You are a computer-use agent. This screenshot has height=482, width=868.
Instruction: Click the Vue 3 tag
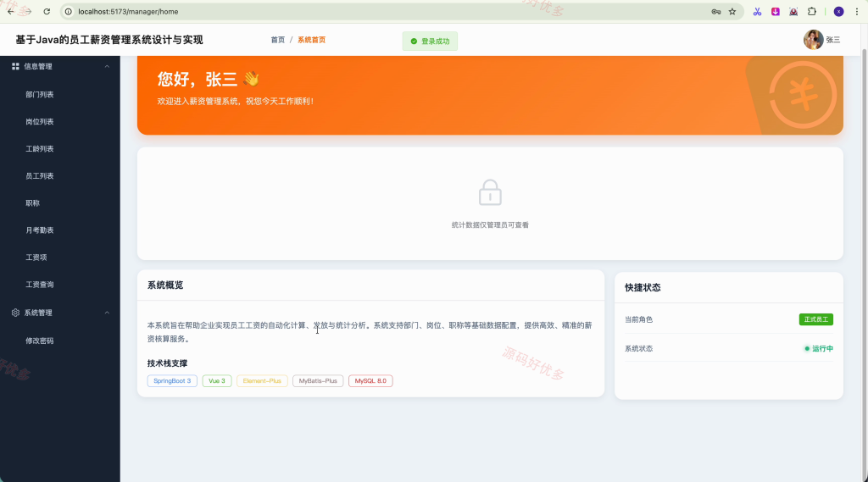tap(217, 380)
